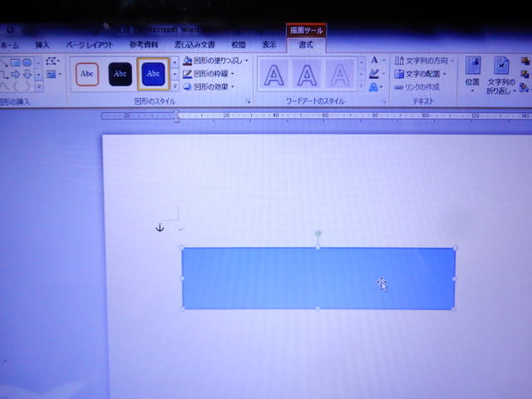Click the rectangle's green rotation handle
Image resolution: width=532 pixels, height=399 pixels.
tap(318, 234)
